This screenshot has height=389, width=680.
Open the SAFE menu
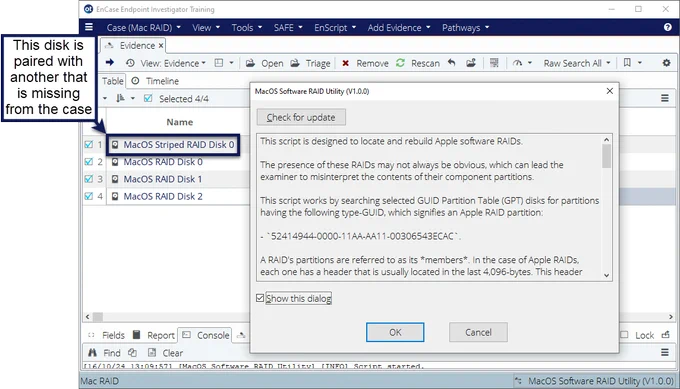point(288,28)
